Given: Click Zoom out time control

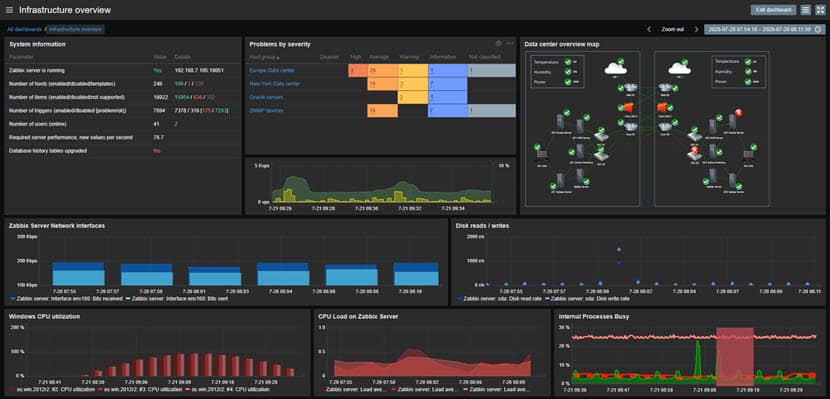Looking at the screenshot, I should click(672, 30).
